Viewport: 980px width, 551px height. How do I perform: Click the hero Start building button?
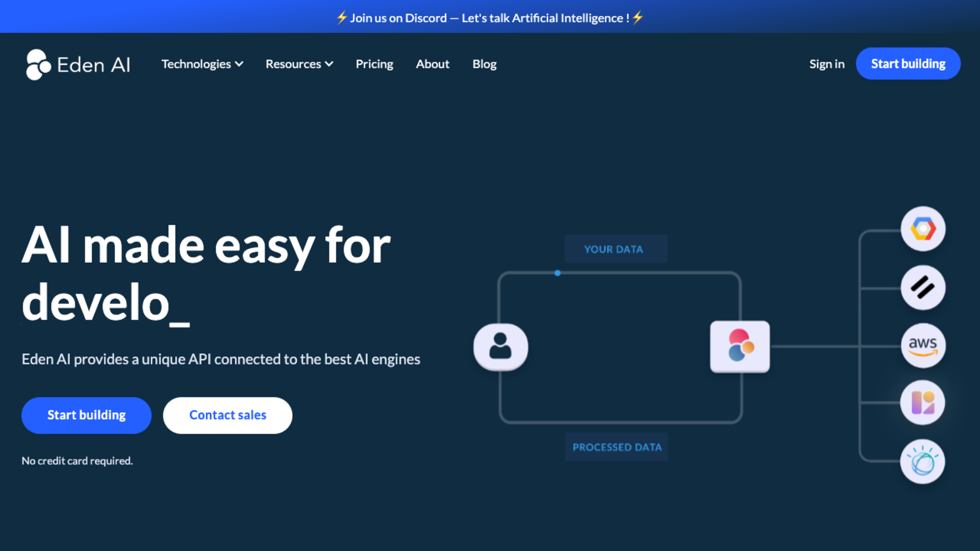[86, 415]
